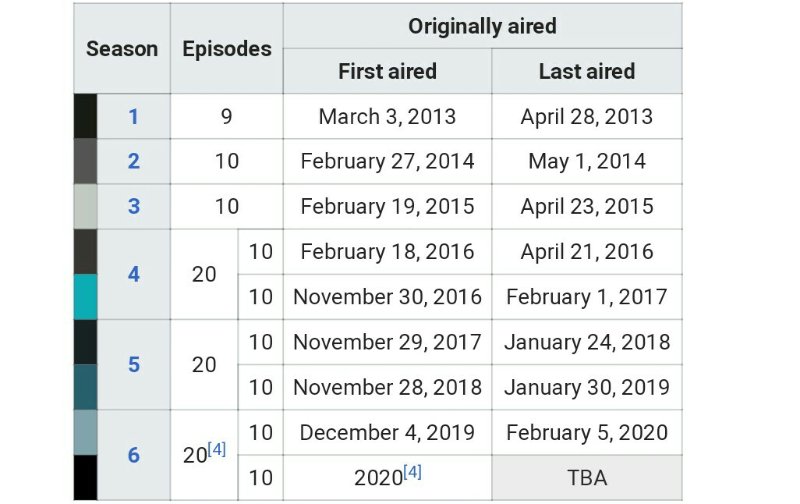Follow citation [4] next to 2020

tap(412, 472)
